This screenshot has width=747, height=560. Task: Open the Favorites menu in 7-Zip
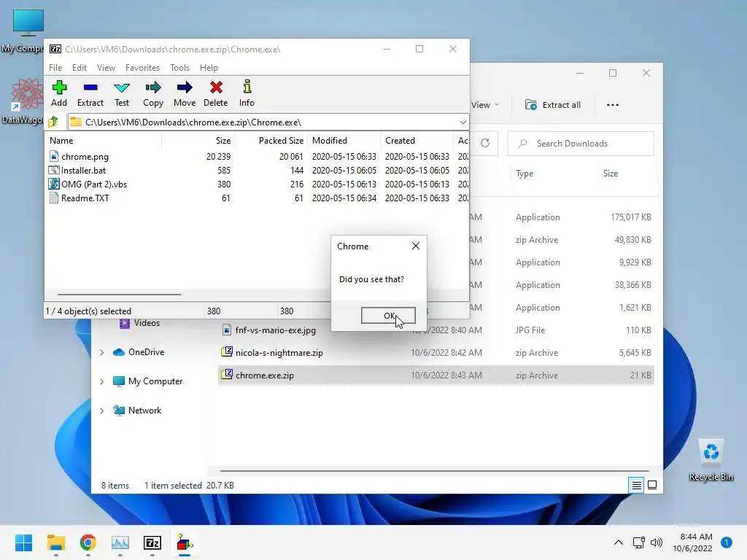point(142,68)
